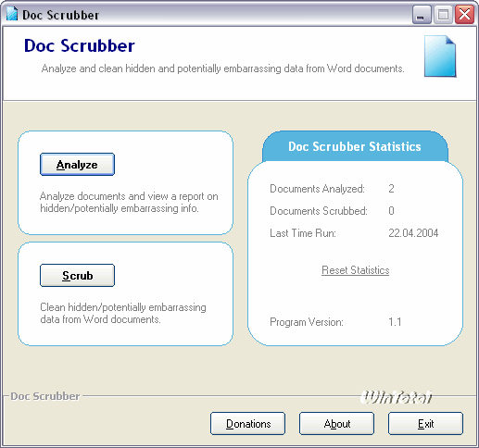This screenshot has width=479, height=448.
Task: Click the Last Time Run date 22.04.2004
Action: pos(413,233)
